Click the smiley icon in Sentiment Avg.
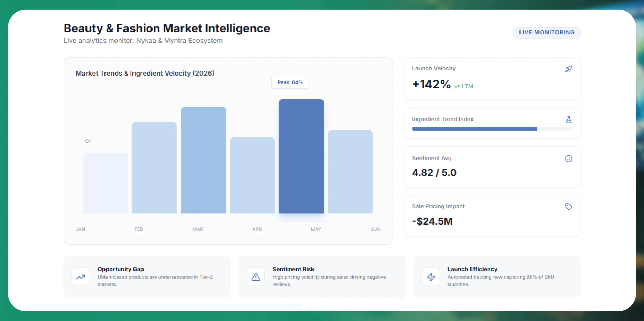Viewport: 644px width, 321px height. point(569,159)
